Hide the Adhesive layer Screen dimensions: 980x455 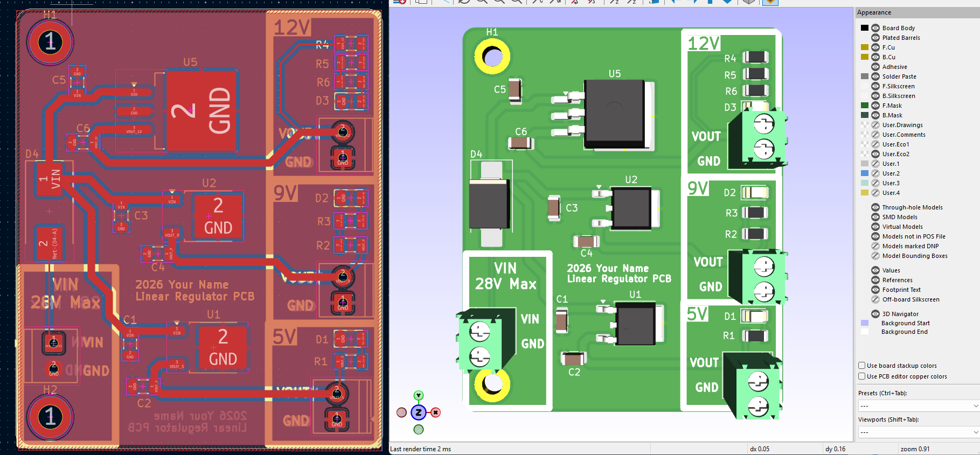click(x=875, y=67)
